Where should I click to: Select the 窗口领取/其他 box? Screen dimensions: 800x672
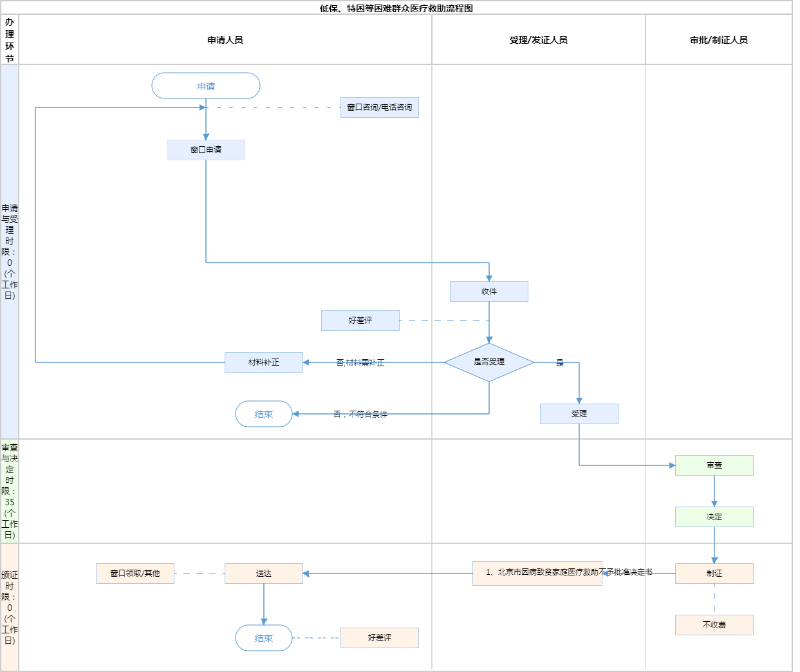click(135, 574)
